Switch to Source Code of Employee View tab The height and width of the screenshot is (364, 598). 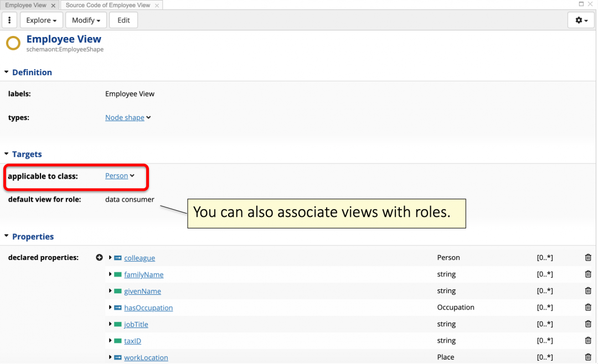click(107, 5)
